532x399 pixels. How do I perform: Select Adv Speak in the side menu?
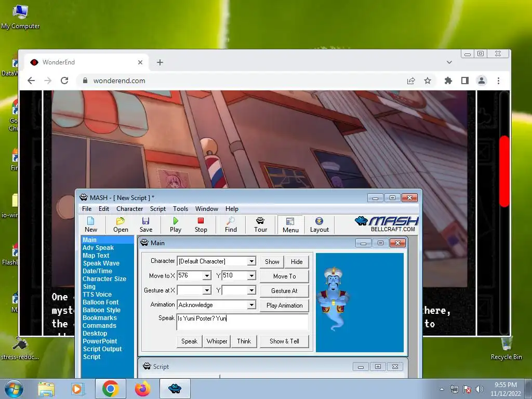(98, 248)
